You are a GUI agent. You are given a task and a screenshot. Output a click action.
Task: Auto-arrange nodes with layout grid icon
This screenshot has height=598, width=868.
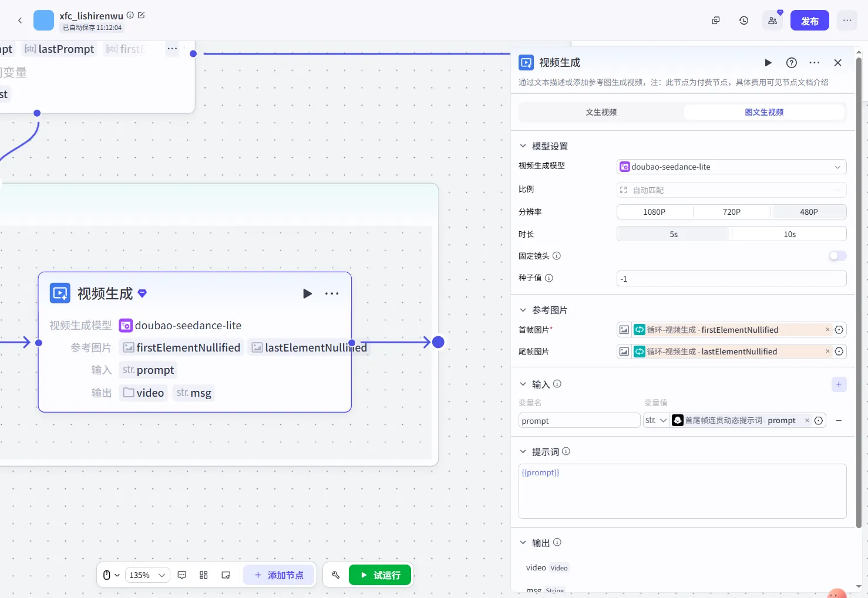click(x=204, y=575)
